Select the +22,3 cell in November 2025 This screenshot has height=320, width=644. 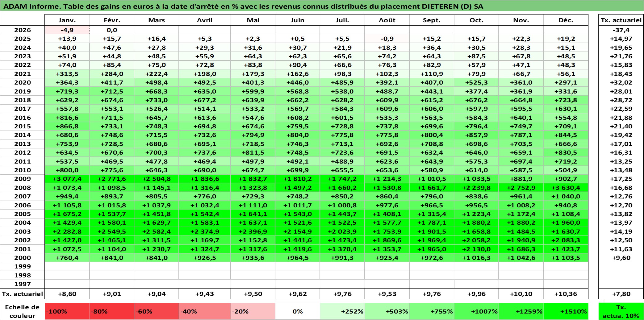coord(521,39)
